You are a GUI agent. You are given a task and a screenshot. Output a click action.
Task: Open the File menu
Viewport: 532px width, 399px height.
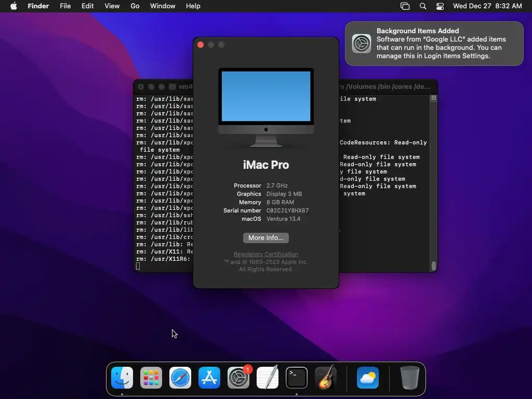pyautogui.click(x=65, y=6)
